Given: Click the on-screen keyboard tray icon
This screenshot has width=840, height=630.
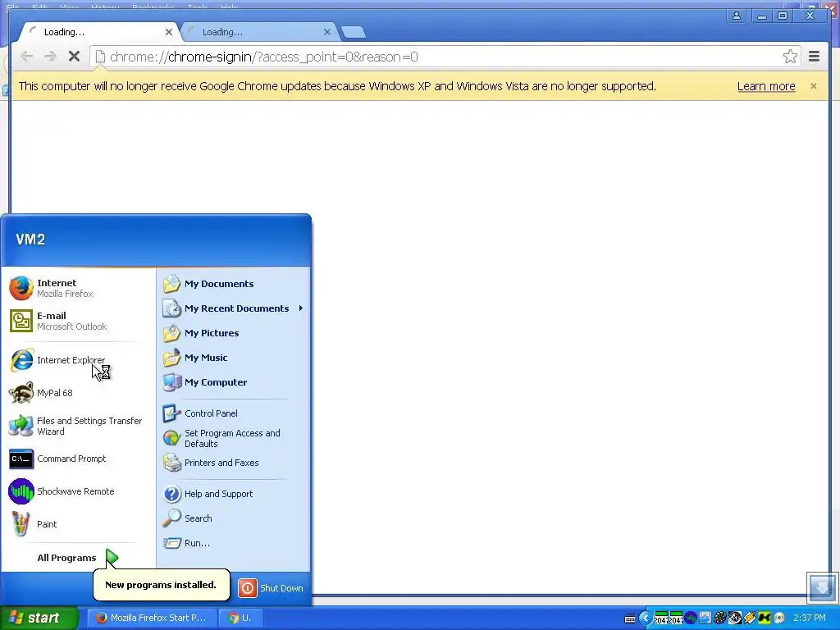Looking at the screenshot, I should (630, 619).
